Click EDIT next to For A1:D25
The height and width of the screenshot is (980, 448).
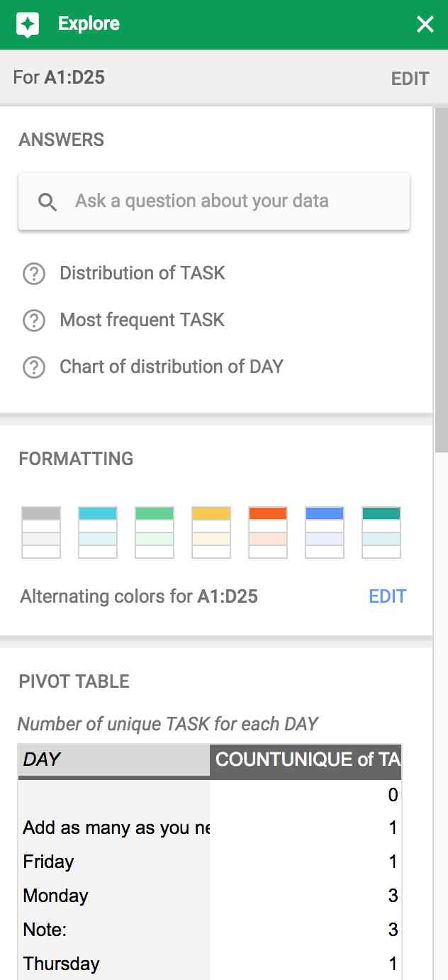(x=411, y=78)
